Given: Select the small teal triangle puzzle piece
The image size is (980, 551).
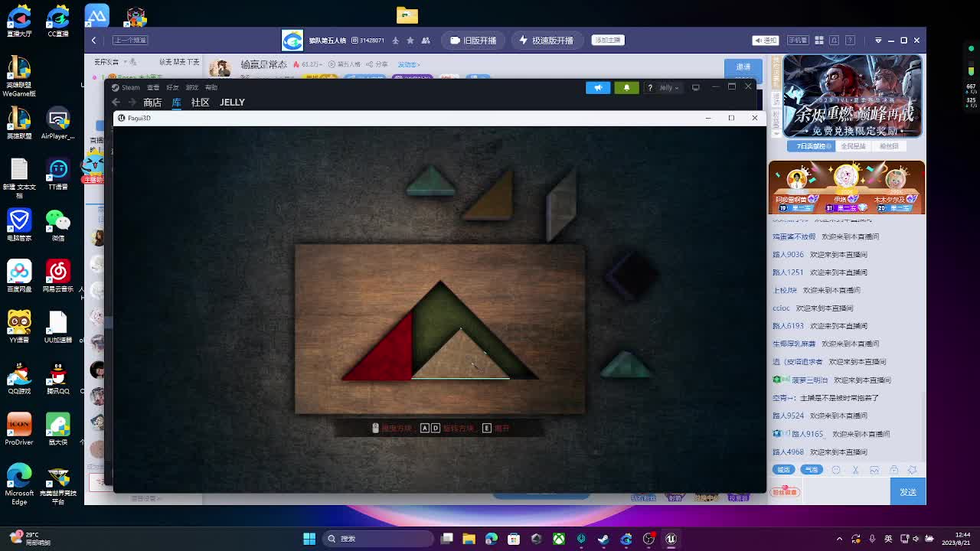Looking at the screenshot, I should tap(430, 181).
